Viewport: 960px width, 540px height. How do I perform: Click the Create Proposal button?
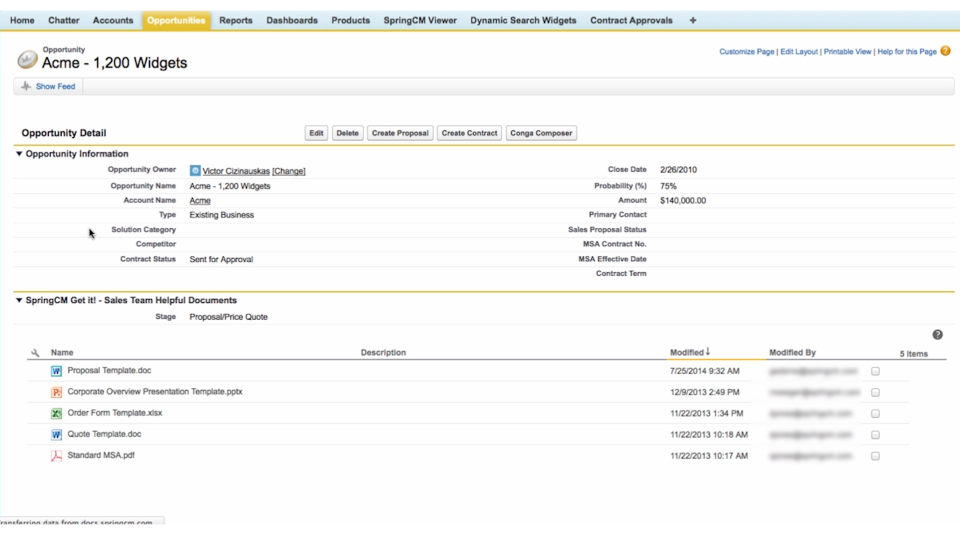pyautogui.click(x=400, y=133)
